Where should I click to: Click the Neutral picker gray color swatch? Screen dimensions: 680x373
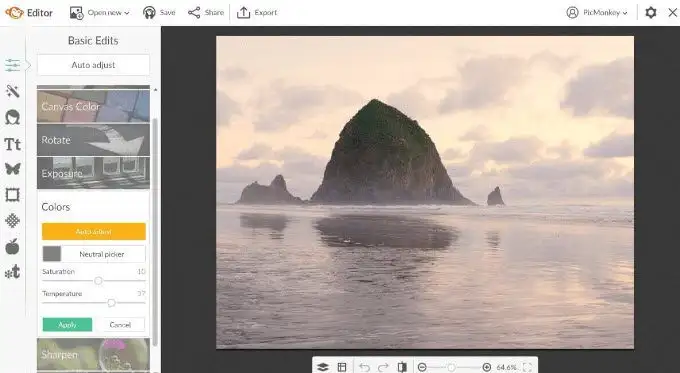pyautogui.click(x=52, y=254)
